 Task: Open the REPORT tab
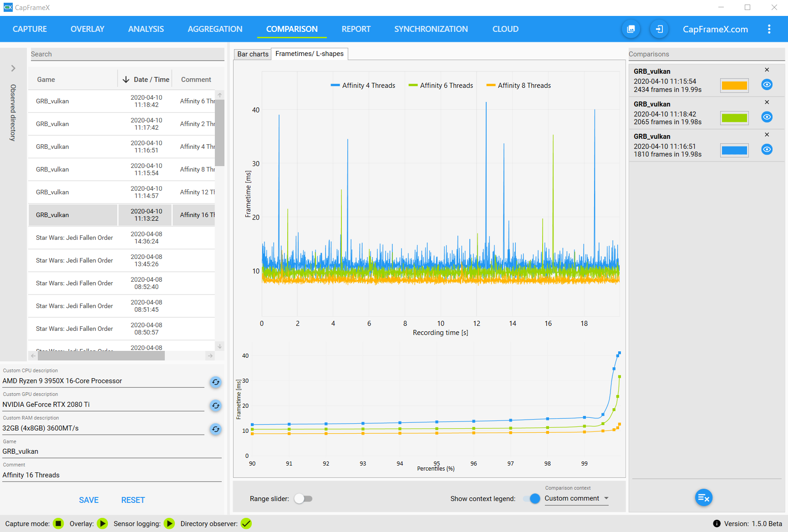tap(356, 29)
